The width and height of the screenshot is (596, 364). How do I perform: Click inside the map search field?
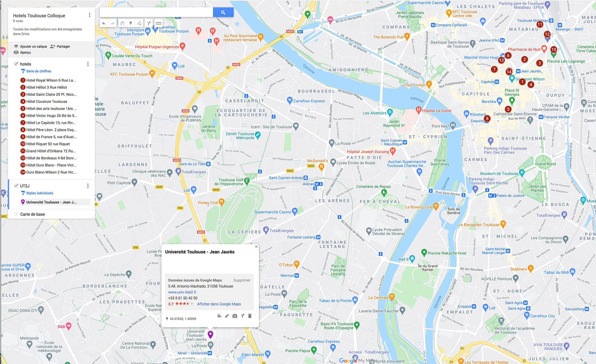pos(156,12)
